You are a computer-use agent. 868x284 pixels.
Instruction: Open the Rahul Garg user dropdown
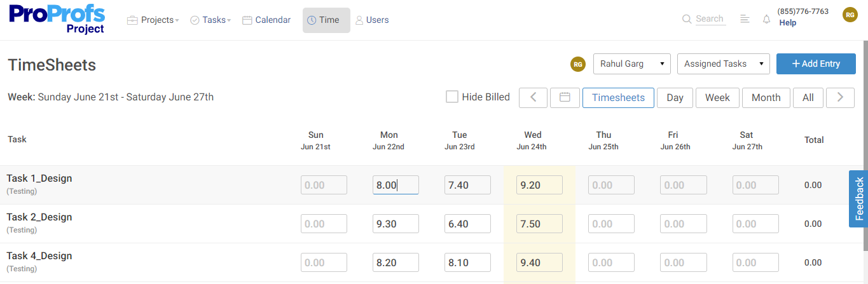(632, 64)
